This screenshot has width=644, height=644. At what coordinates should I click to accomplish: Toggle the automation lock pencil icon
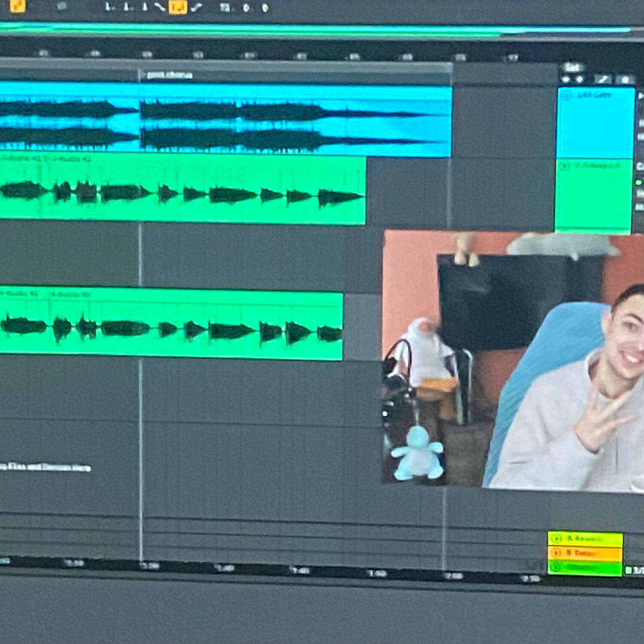pos(602,79)
